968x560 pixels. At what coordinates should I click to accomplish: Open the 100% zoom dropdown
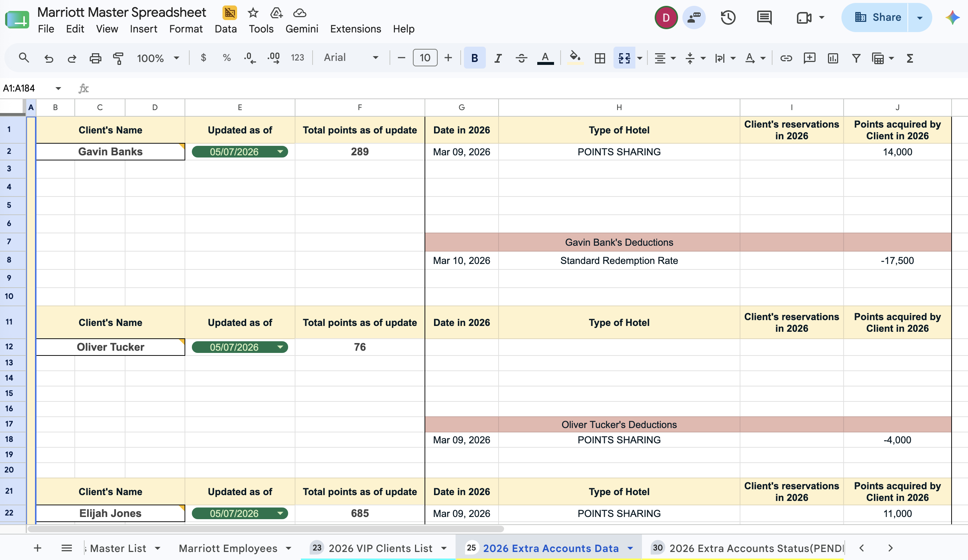[x=158, y=58]
